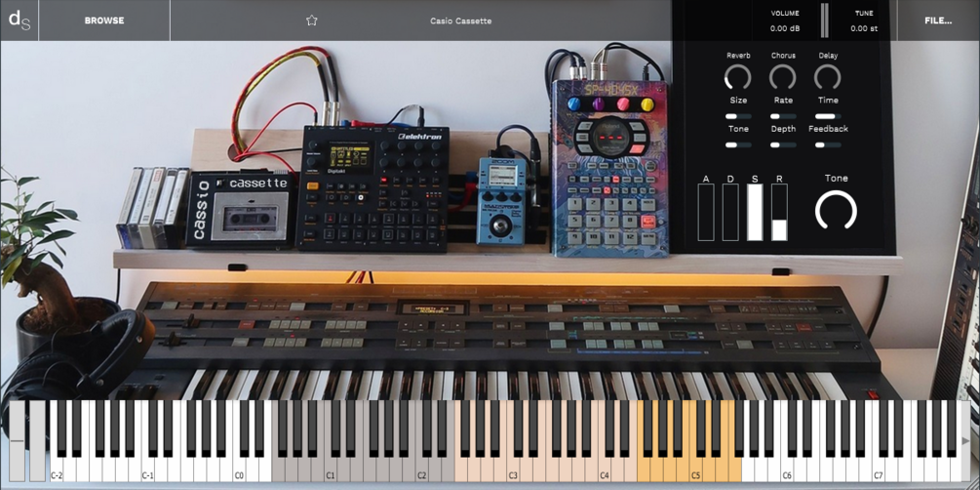The width and height of the screenshot is (980, 490).
Task: Click the Tune 0.00 st value
Action: 864,28
